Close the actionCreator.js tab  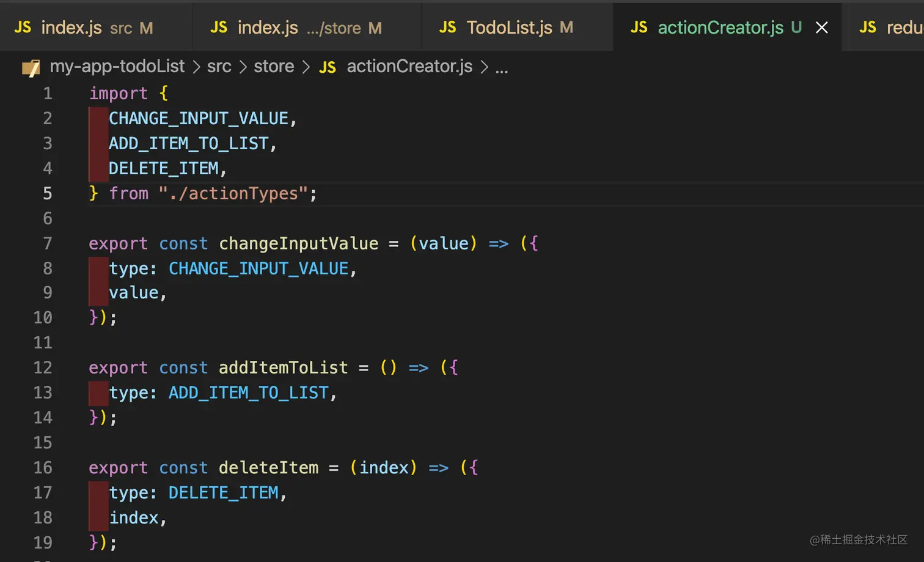pyautogui.click(x=822, y=28)
